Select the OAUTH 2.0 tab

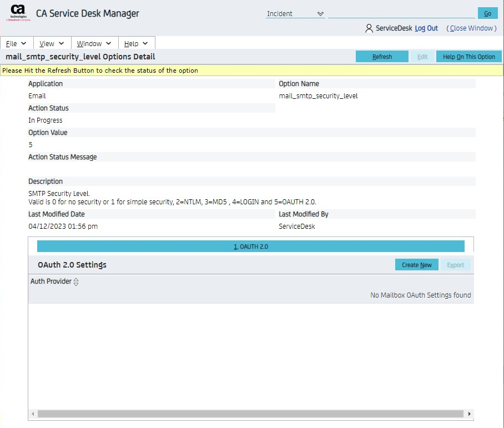(251, 246)
